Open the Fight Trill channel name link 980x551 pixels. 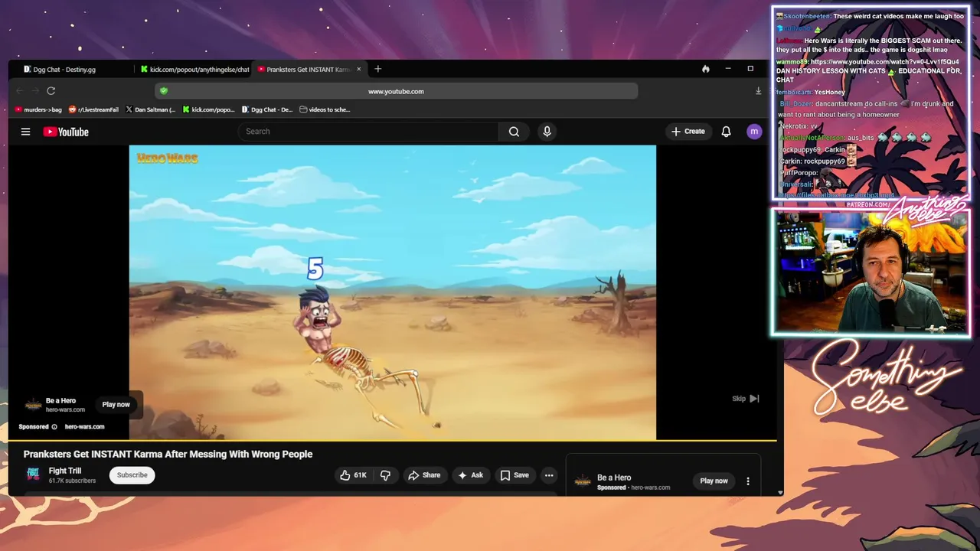coord(65,471)
